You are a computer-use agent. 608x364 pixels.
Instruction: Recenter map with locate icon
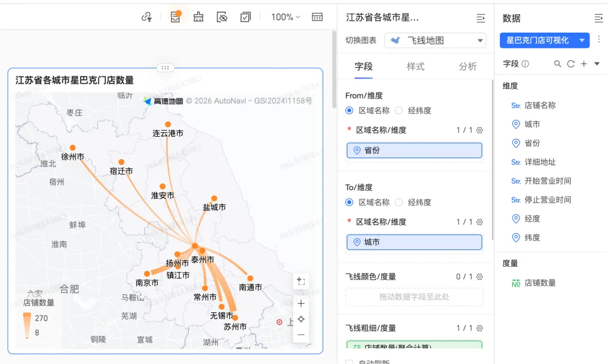pyautogui.click(x=301, y=319)
